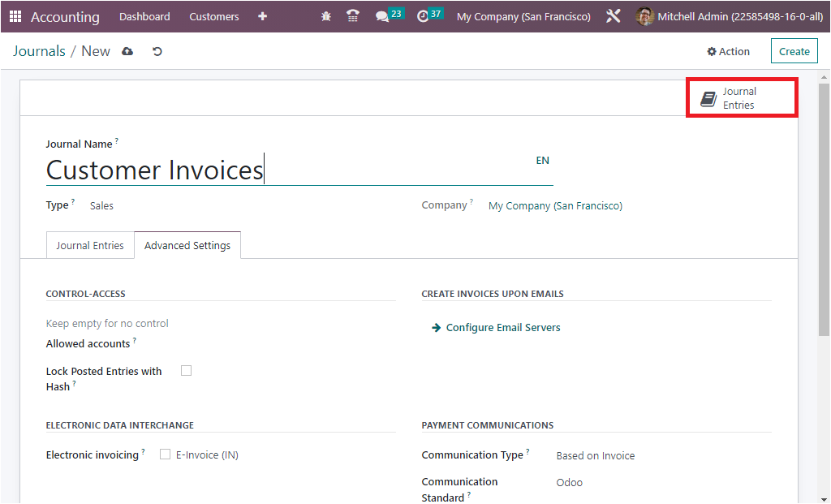Open the Customers menu
This screenshot has height=504, width=831.
coord(214,16)
